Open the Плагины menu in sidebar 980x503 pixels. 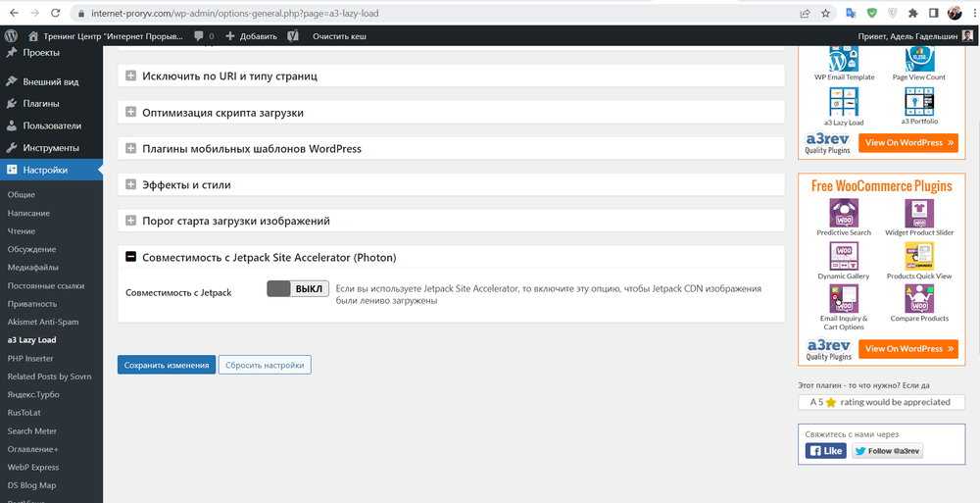41,104
